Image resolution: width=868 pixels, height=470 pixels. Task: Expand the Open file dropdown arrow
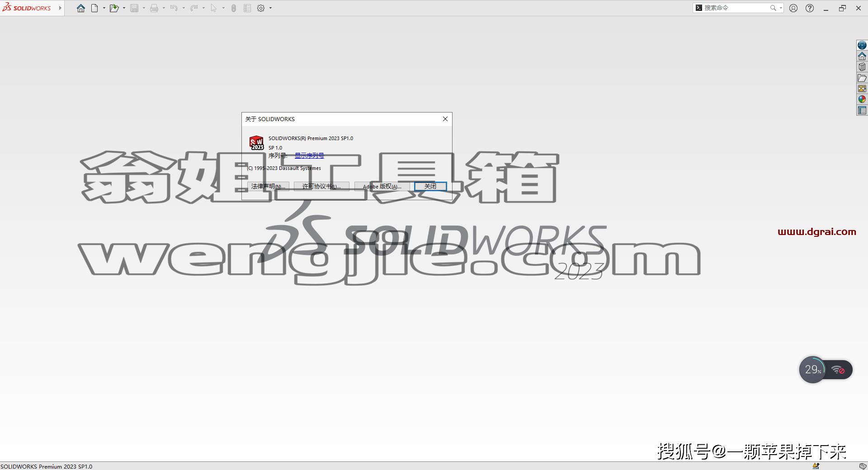[x=124, y=8]
